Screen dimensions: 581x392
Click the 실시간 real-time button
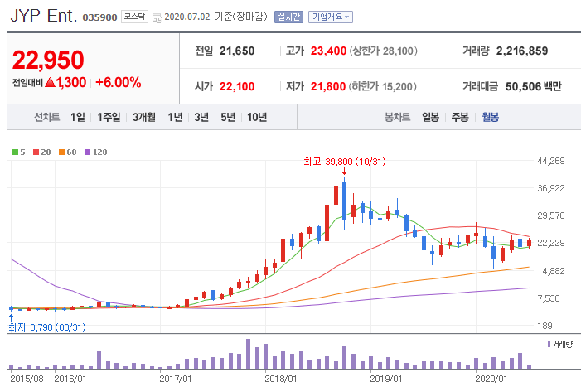click(288, 17)
